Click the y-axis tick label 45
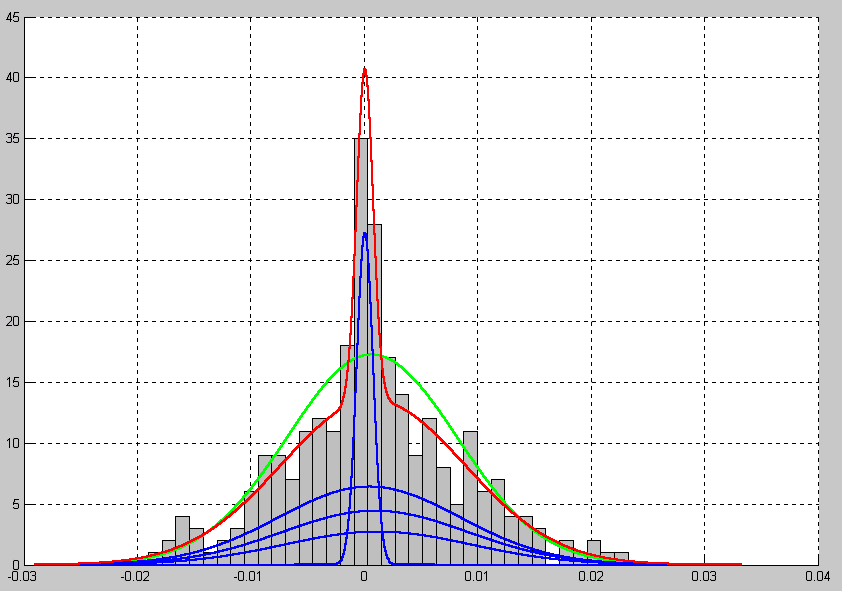 coord(12,18)
